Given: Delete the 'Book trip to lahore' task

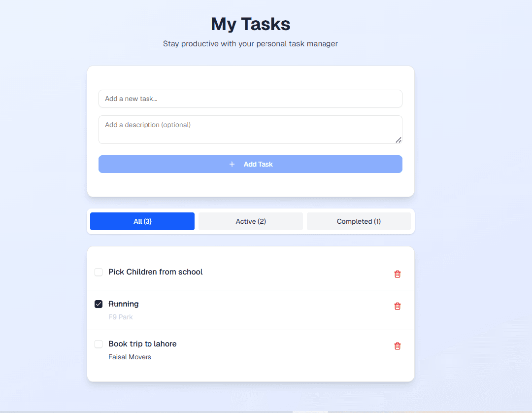Looking at the screenshot, I should click(398, 345).
